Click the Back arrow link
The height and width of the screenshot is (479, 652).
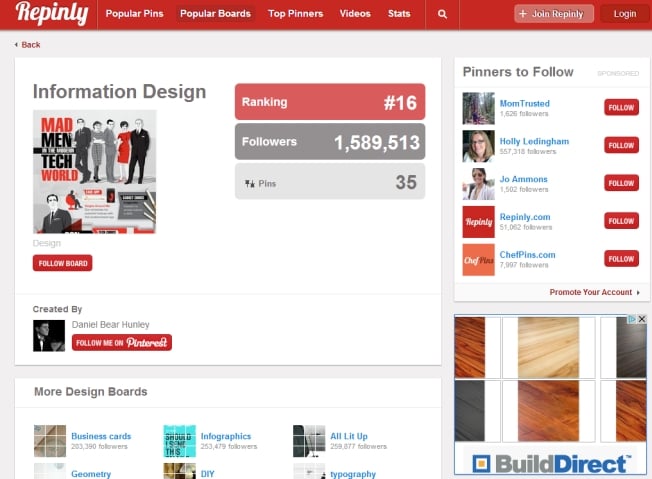(x=27, y=44)
